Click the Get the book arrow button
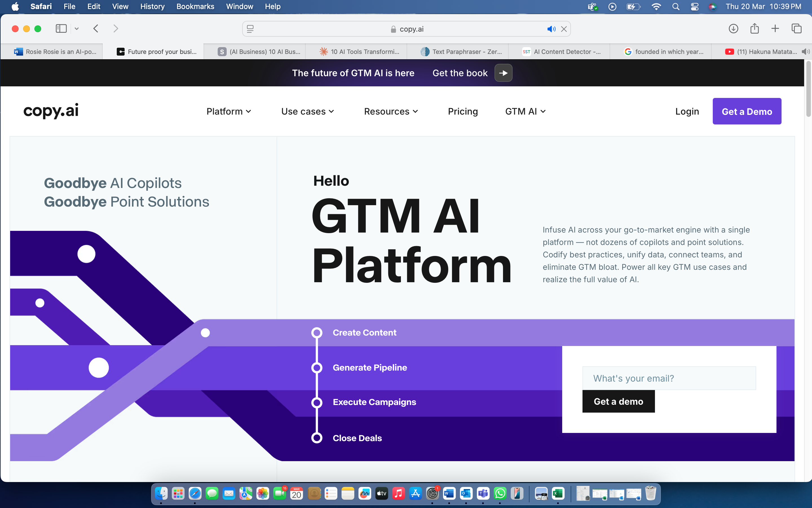Screen dimensions: 812x508 coord(503,73)
